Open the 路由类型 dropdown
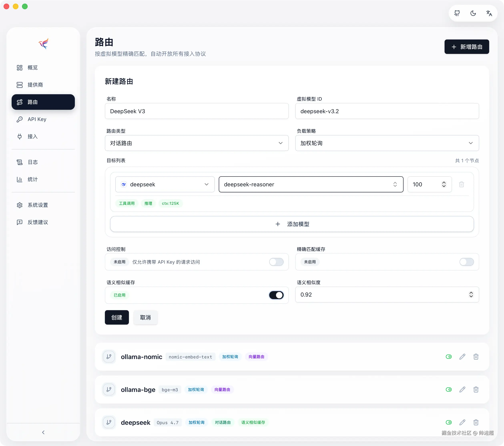 point(197,143)
